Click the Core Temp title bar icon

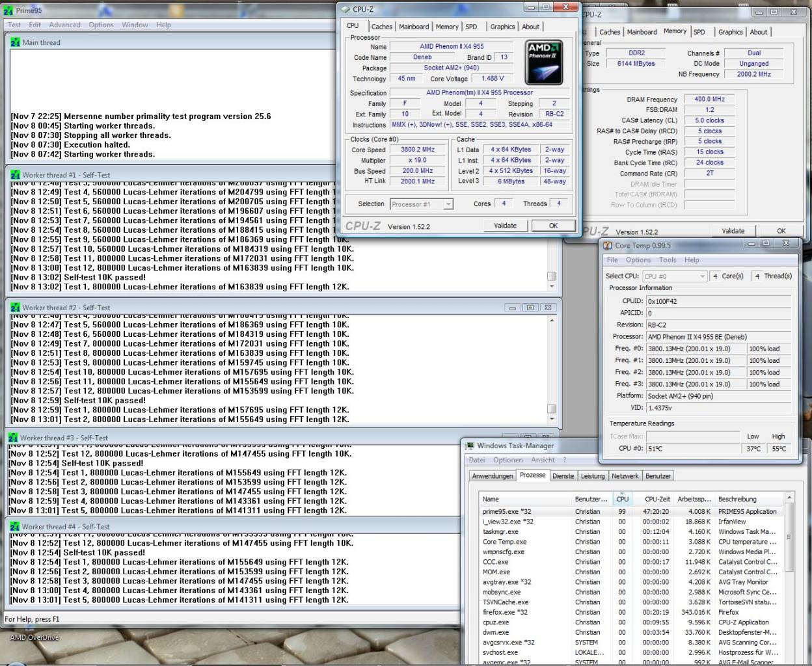608,245
